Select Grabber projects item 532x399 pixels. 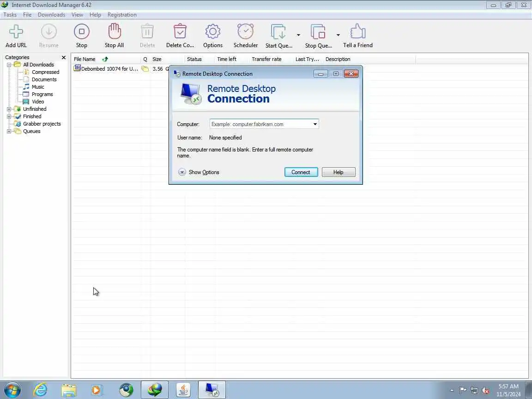[42, 124]
